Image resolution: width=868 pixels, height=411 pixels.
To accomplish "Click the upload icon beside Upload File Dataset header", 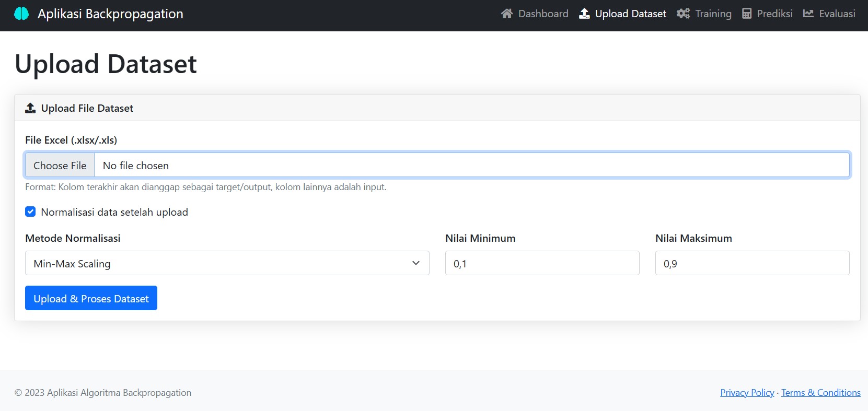I will [30, 108].
